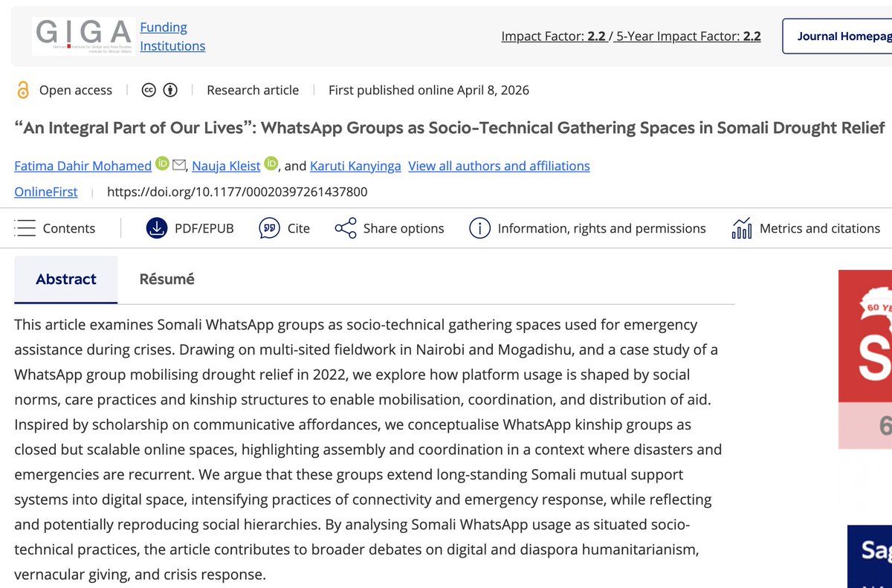Open Metrics and citations

(x=820, y=228)
